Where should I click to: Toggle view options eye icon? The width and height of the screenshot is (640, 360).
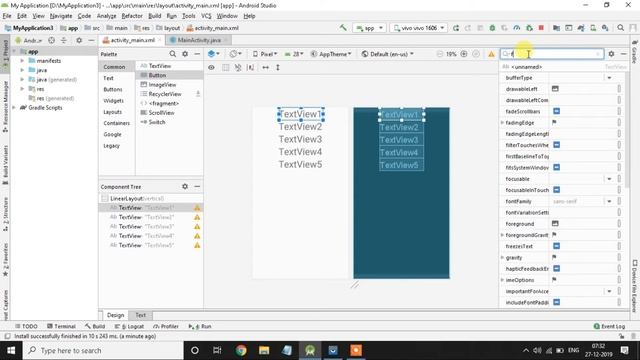pos(211,67)
